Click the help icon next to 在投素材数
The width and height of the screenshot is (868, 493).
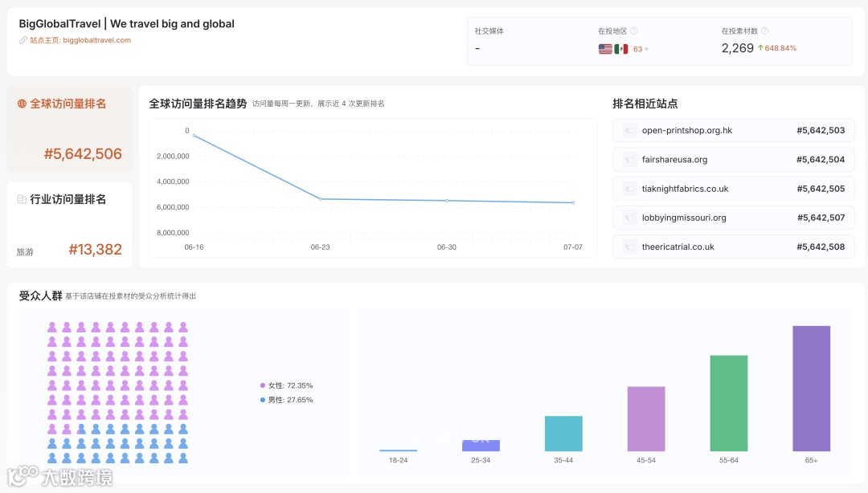pyautogui.click(x=764, y=31)
